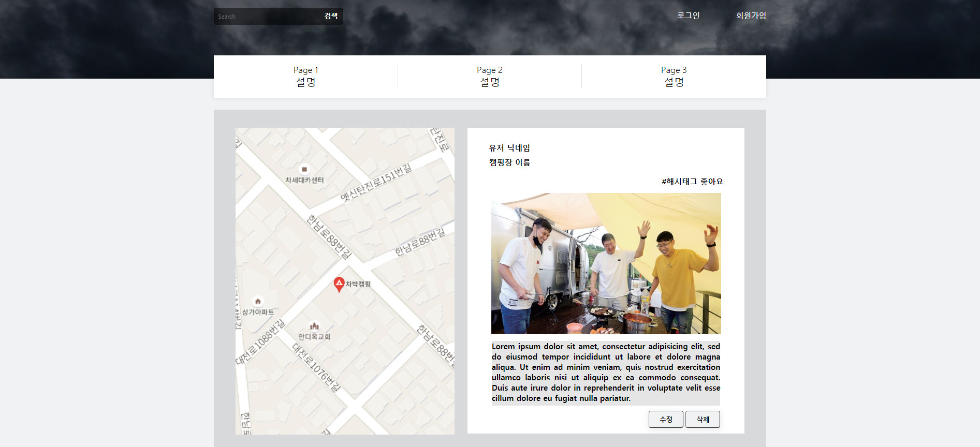Click the 삭제 delete button
The width and height of the screenshot is (980, 447).
pos(703,420)
